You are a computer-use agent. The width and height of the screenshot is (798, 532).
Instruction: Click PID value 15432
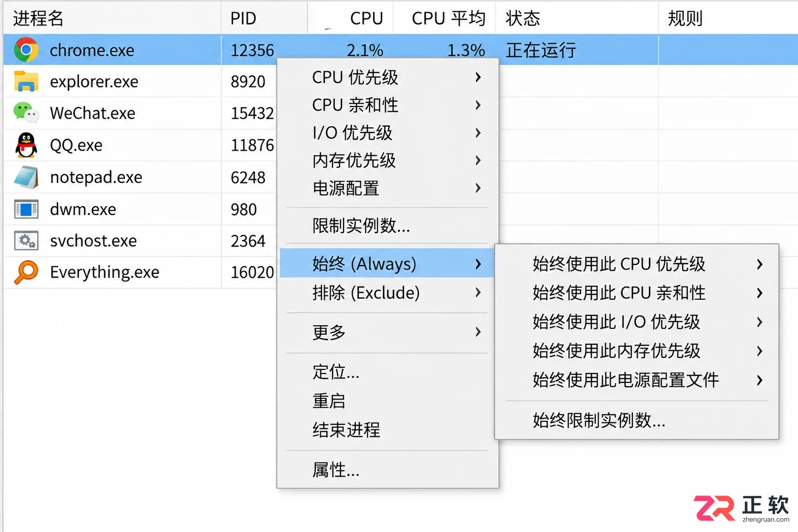(x=253, y=114)
